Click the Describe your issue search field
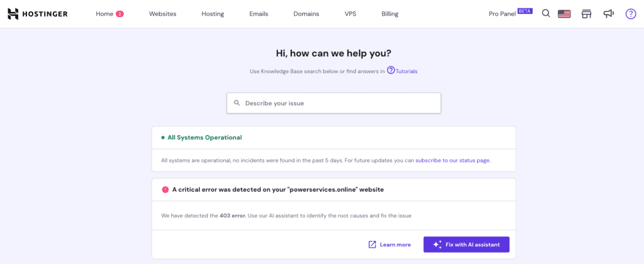 [333, 103]
